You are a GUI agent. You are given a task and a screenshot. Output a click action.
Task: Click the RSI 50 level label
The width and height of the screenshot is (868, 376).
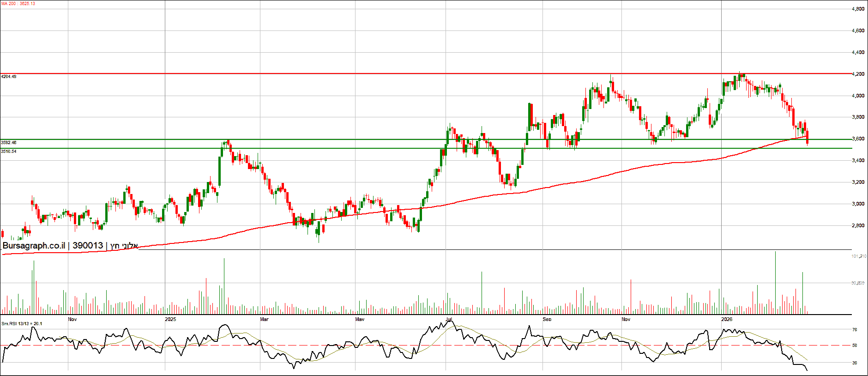pos(855,346)
